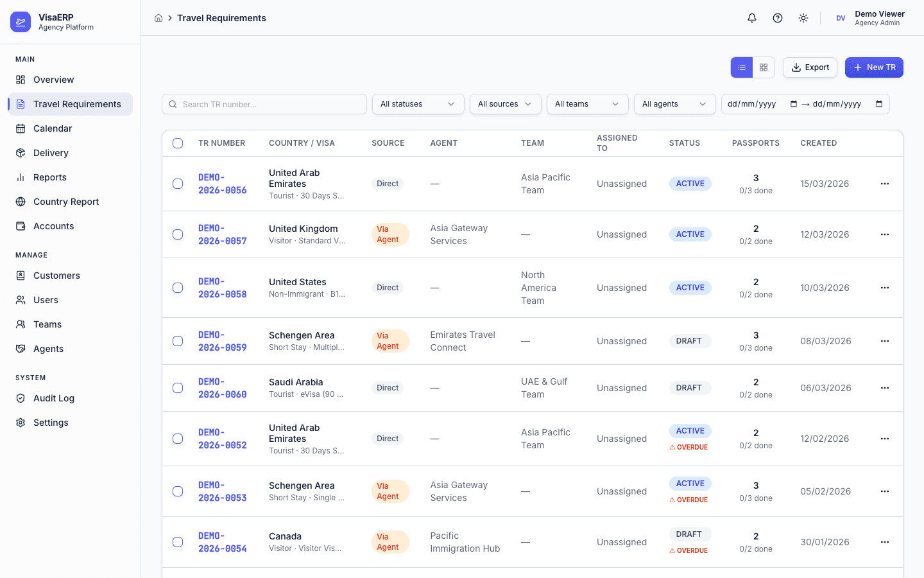Open the Country Report page
The image size is (924, 578).
point(65,202)
